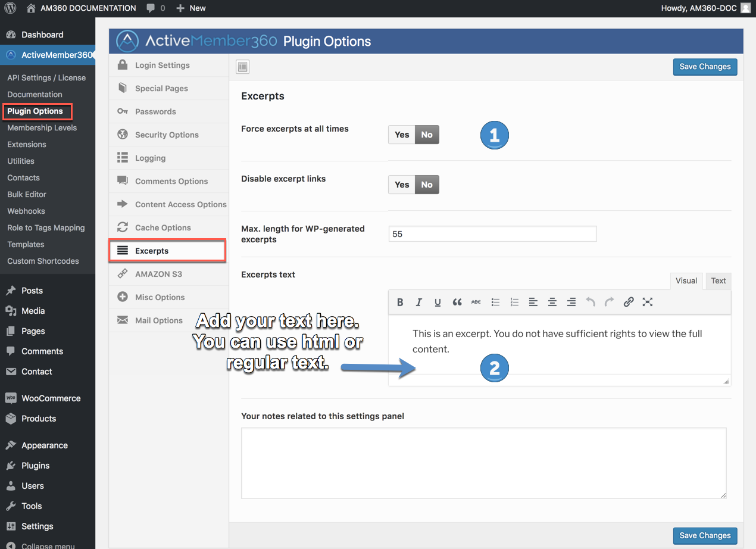Open Custom Shortcodes submenu

click(x=43, y=261)
